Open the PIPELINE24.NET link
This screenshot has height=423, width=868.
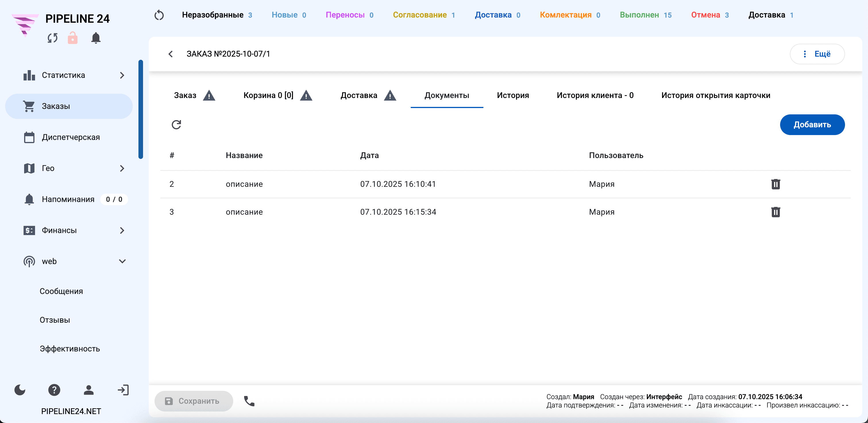tap(71, 411)
